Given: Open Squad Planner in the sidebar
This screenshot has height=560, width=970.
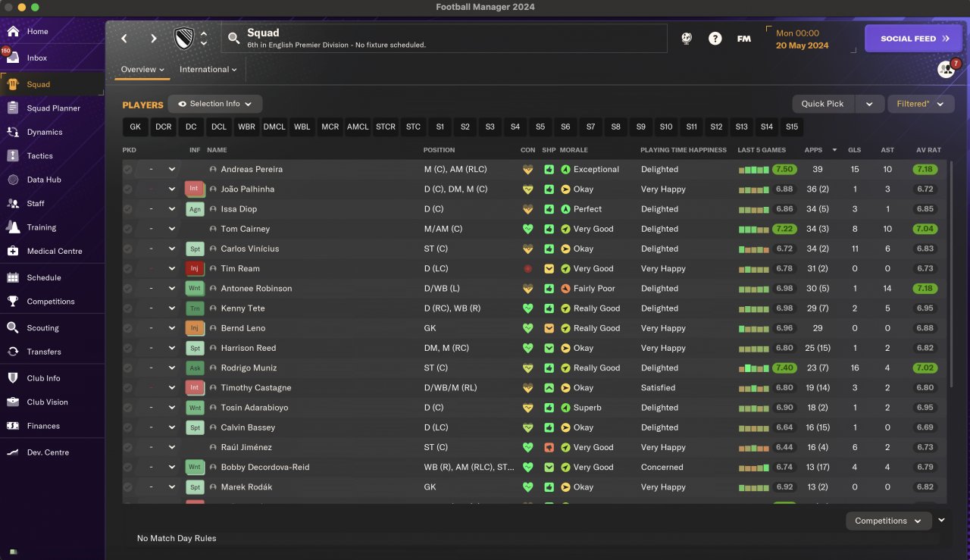Looking at the screenshot, I should (x=52, y=108).
